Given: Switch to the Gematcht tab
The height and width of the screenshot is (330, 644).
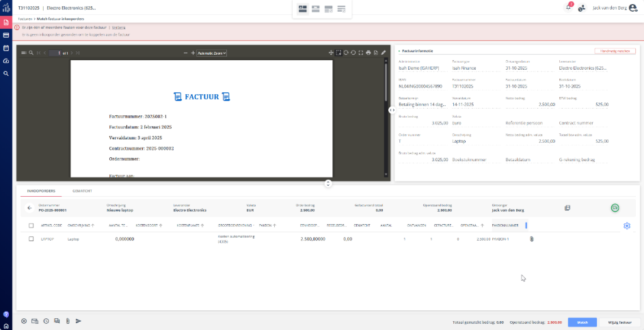Looking at the screenshot, I should click(x=82, y=191).
